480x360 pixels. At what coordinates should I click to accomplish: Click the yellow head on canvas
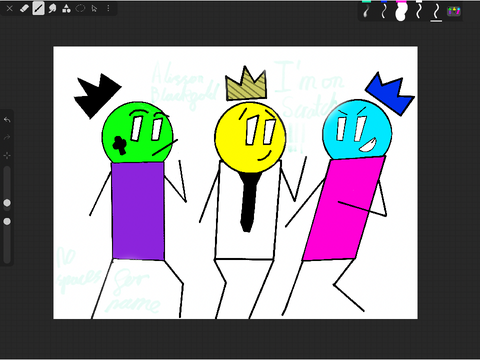[x=250, y=137]
